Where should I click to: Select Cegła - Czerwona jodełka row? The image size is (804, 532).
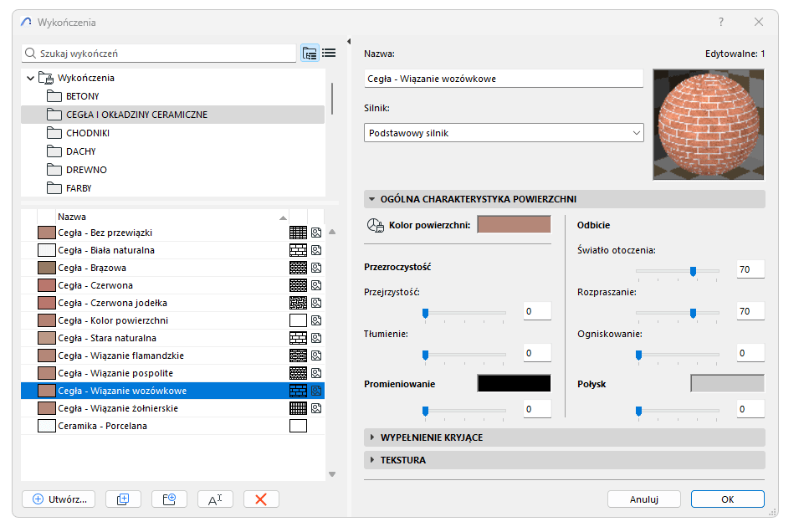[173, 303]
